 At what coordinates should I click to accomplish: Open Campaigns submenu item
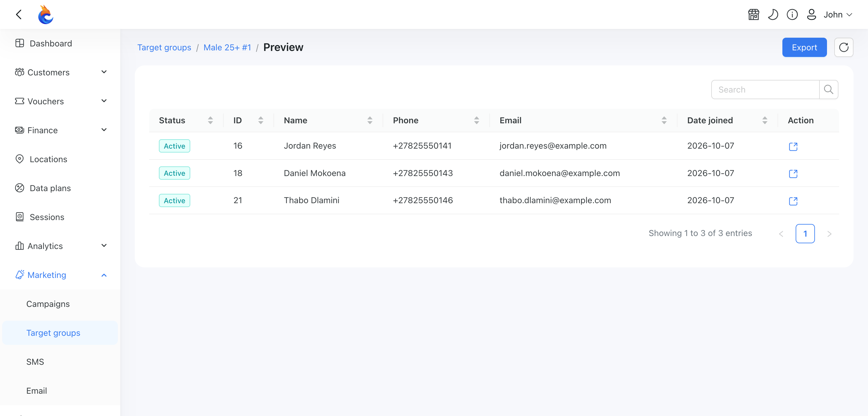tap(48, 304)
